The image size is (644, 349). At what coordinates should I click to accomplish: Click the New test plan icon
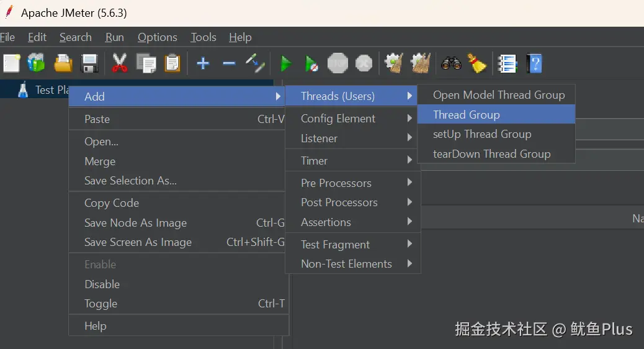point(11,63)
